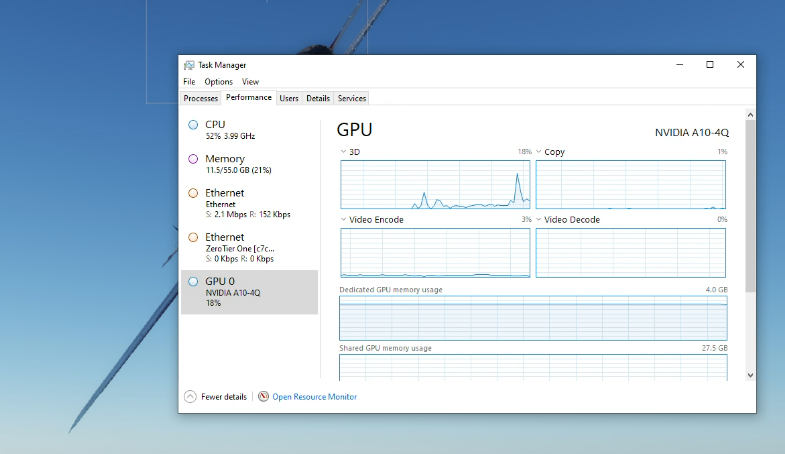Close the Task Manager window

tap(740, 65)
